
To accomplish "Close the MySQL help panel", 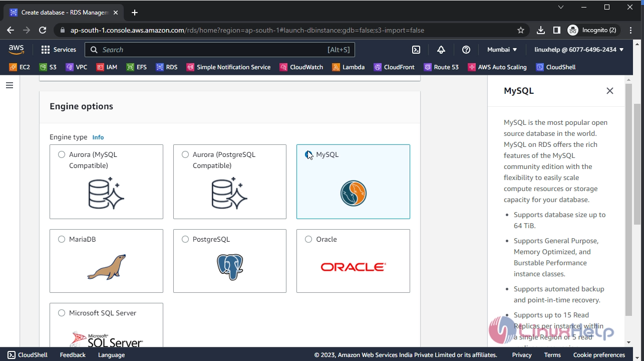I will point(609,91).
